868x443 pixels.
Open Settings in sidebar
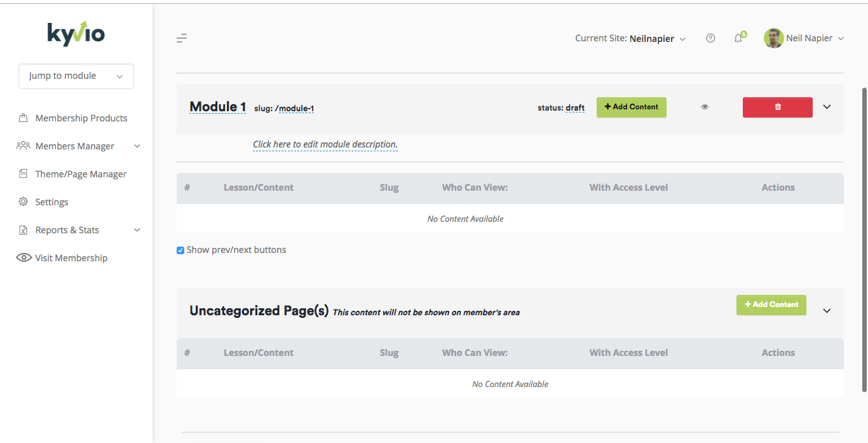tap(51, 202)
